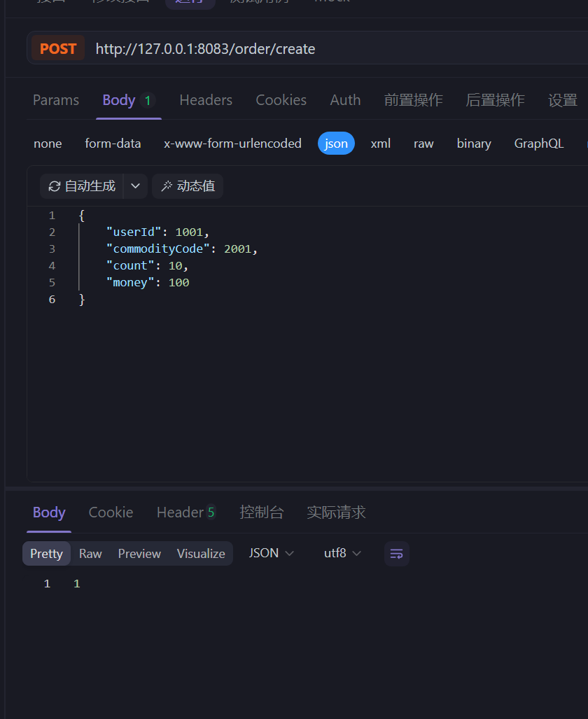588x719 pixels.
Task: Click the 动态值 button
Action: [188, 186]
